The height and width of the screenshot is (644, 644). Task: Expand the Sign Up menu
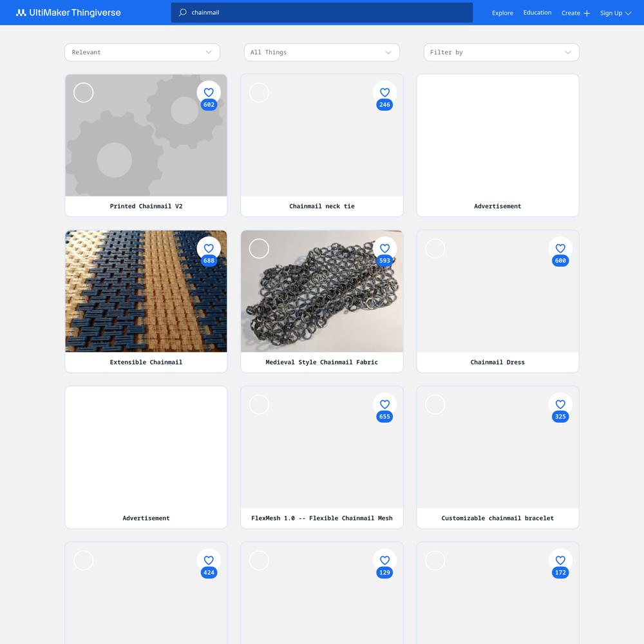pos(615,13)
